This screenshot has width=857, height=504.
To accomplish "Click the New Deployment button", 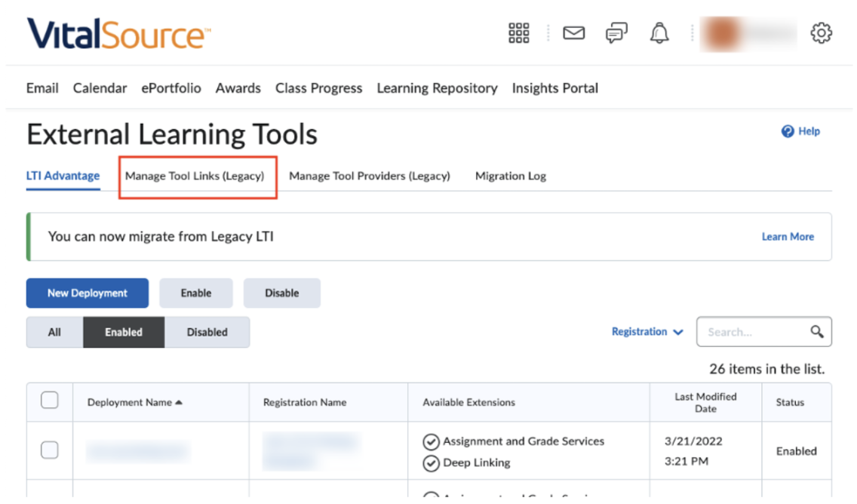I will click(x=87, y=293).
